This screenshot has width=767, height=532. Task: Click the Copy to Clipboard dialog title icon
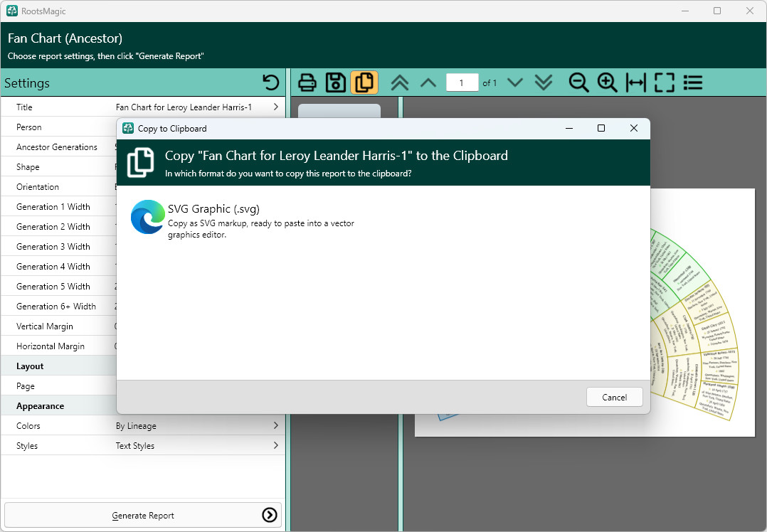[x=127, y=128]
